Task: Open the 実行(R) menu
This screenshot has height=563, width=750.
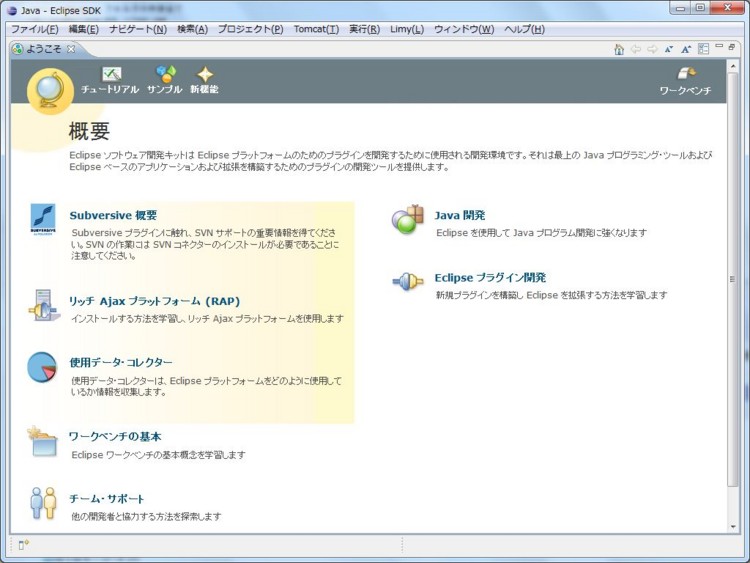Action: point(364,29)
